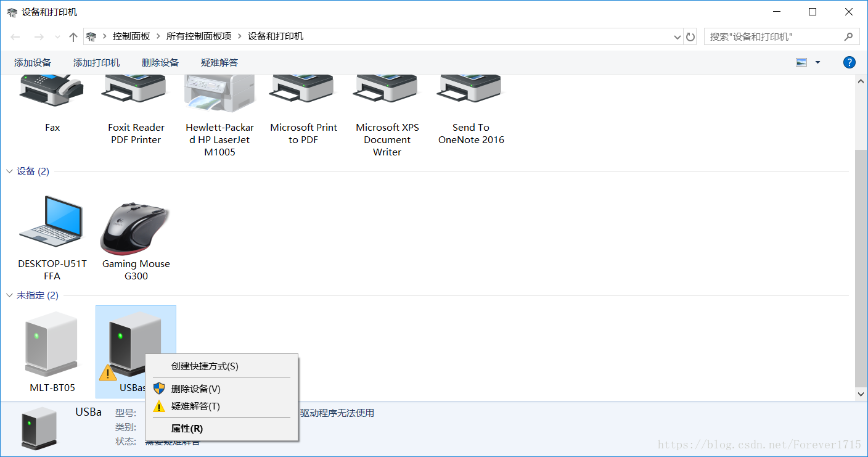Image resolution: width=868 pixels, height=457 pixels.
Task: Click the refresh button beside address bar
Action: pyautogui.click(x=690, y=37)
